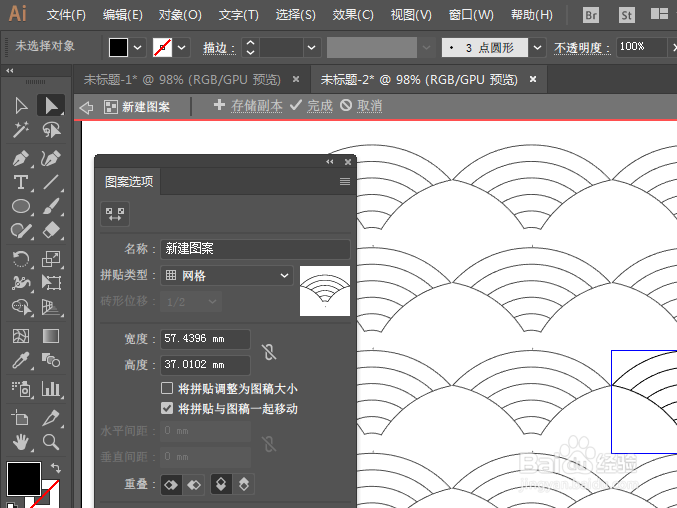The height and width of the screenshot is (508, 677).
Task: Click the 描边 stroke label link
Action: [219, 47]
